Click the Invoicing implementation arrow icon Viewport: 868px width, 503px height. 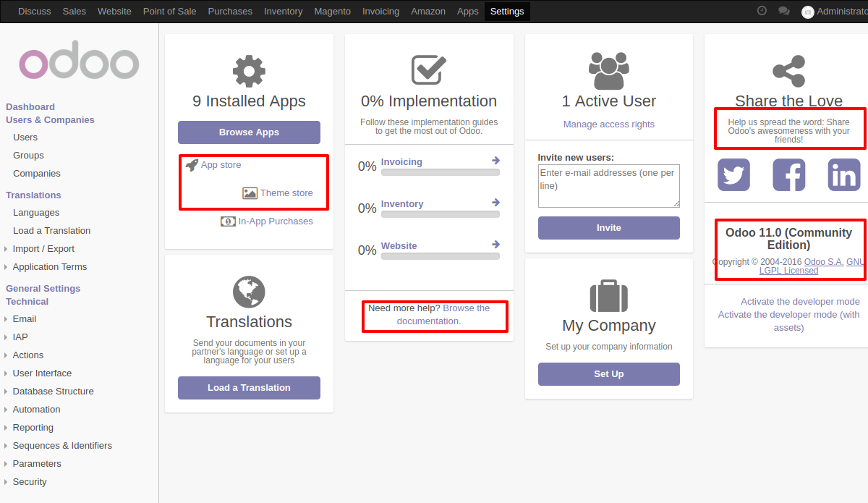(495, 161)
